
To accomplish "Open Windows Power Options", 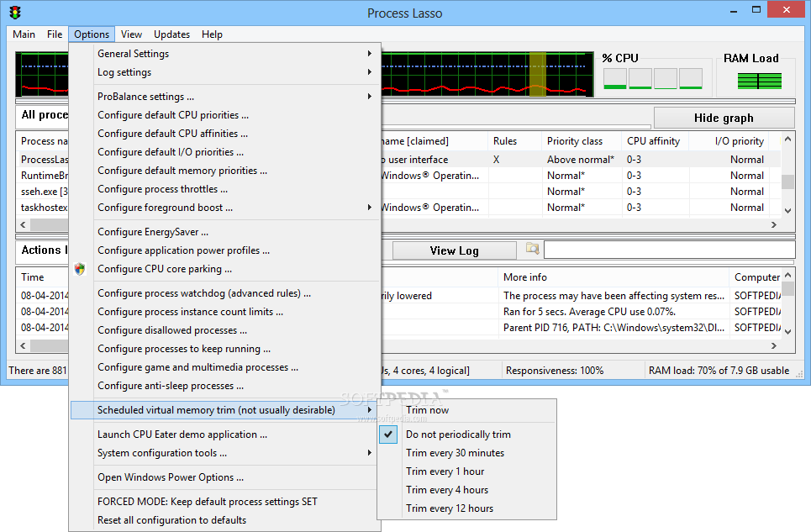I will click(225, 477).
